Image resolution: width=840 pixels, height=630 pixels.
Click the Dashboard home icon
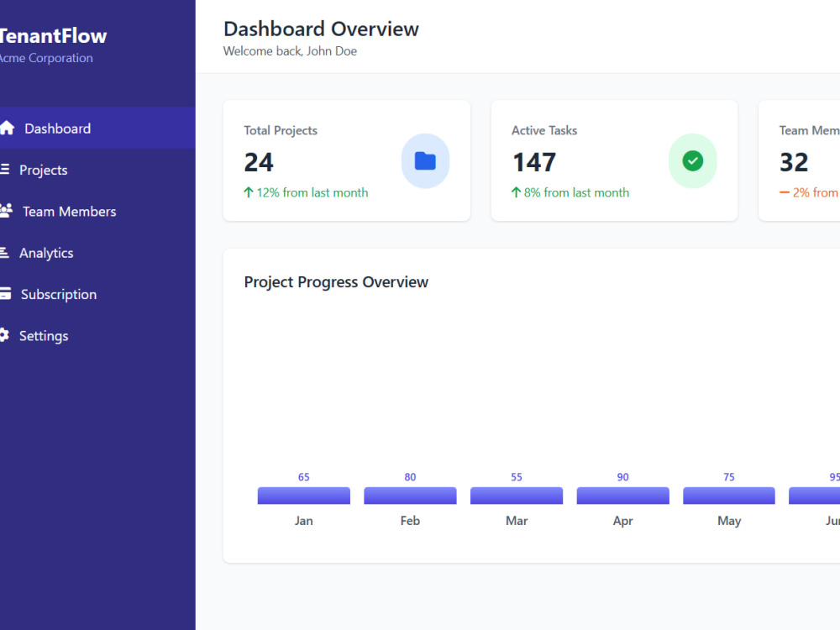click(7, 128)
